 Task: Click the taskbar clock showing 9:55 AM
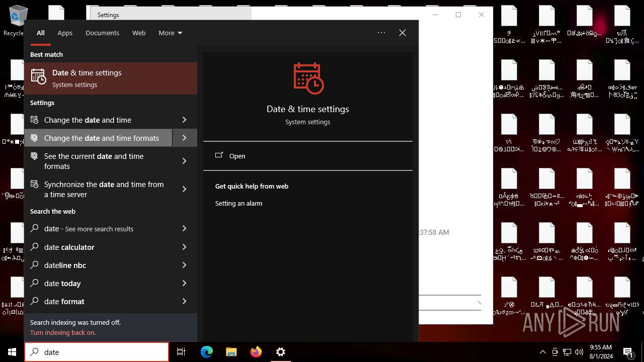click(601, 351)
